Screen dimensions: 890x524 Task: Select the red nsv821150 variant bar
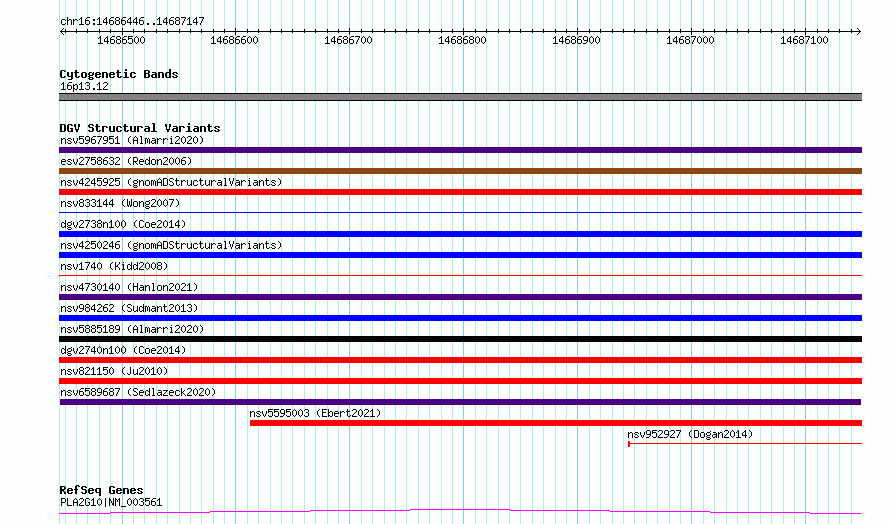[460, 381]
